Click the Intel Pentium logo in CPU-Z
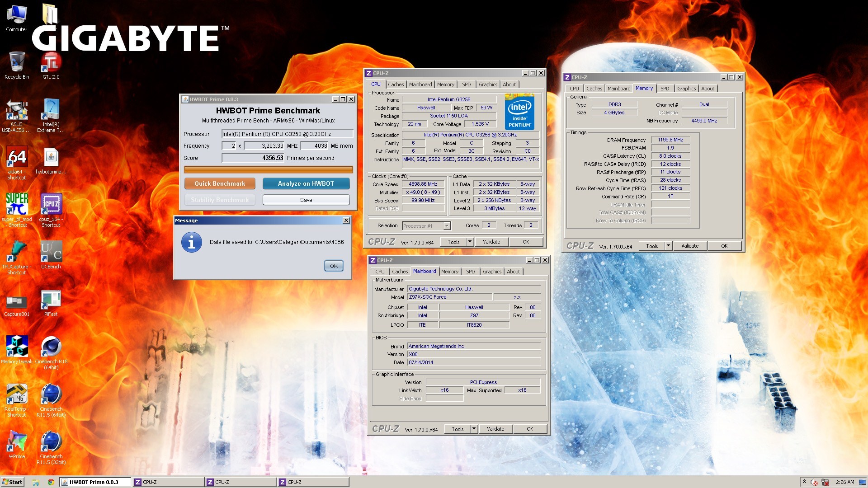This screenshot has height=488, width=868. click(x=519, y=112)
